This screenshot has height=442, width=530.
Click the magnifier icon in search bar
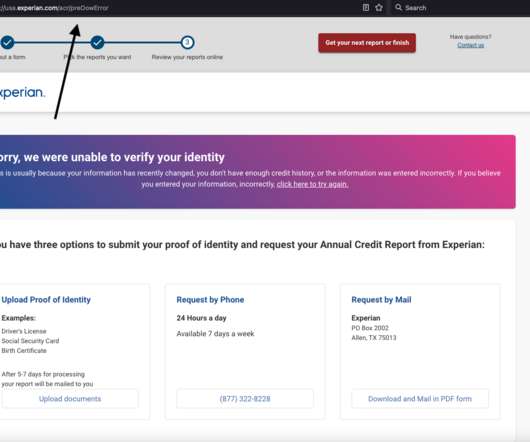point(399,7)
